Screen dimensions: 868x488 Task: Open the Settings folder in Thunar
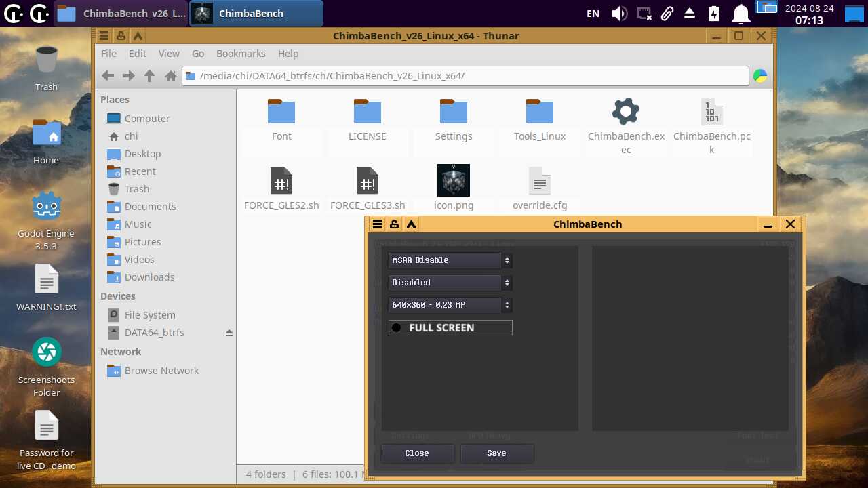click(x=454, y=111)
